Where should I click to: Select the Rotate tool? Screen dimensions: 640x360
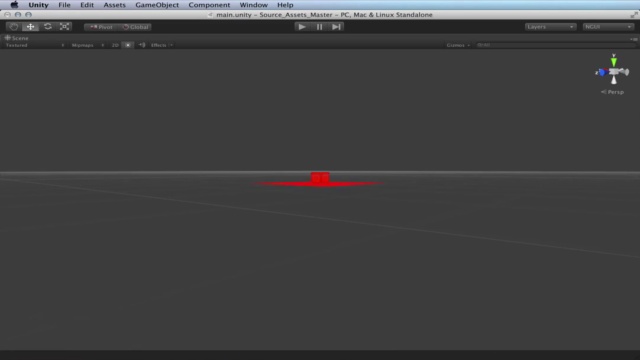[48, 27]
